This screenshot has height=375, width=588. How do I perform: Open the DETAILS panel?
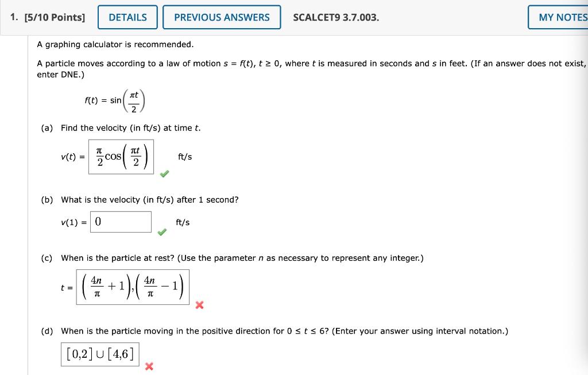[127, 17]
